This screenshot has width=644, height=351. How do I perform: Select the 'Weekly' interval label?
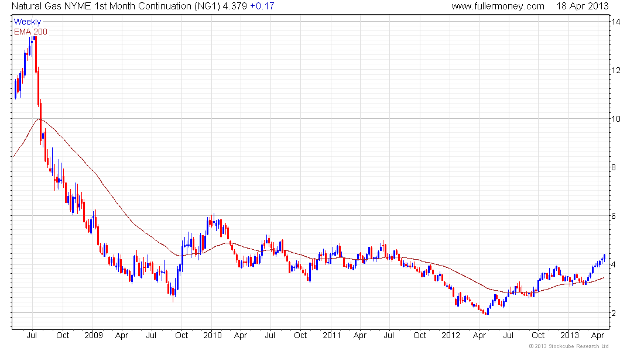28,22
